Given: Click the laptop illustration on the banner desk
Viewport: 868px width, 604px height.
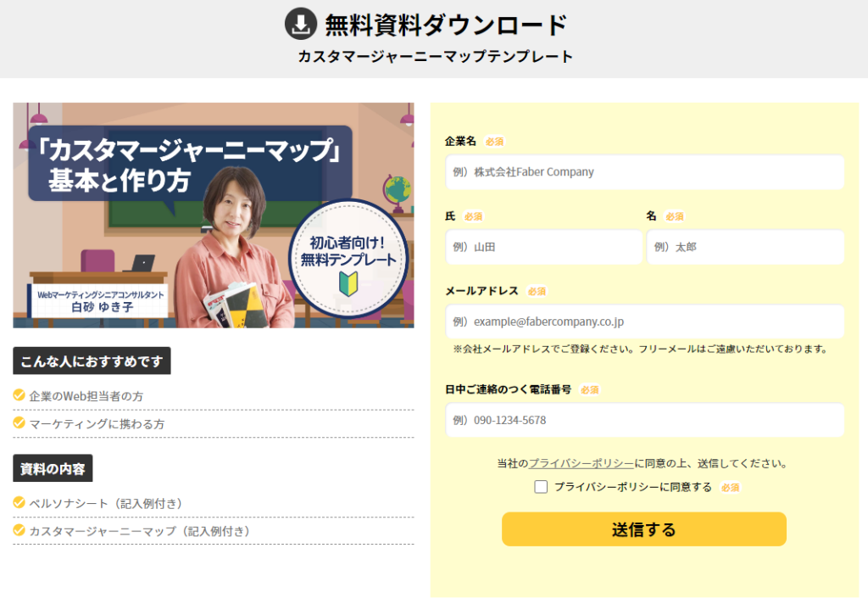Looking at the screenshot, I should coord(142,263).
